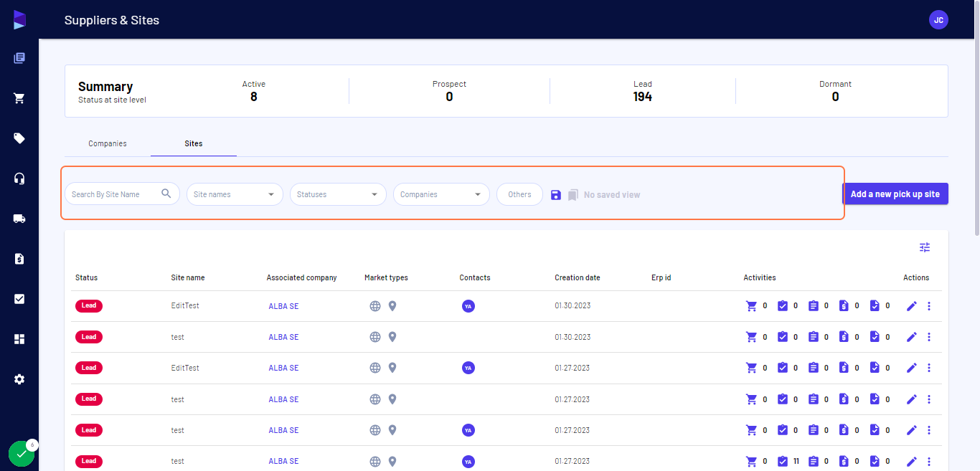Open the checkbox tasks sidebar icon
This screenshot has height=471, width=980.
[x=19, y=299]
